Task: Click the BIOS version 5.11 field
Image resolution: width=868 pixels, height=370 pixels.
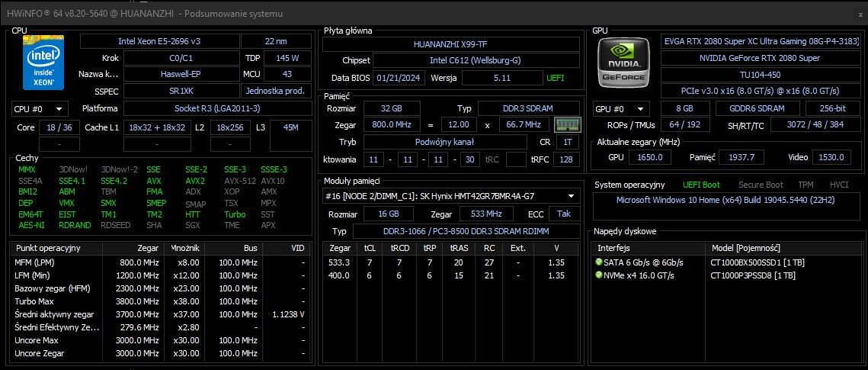Action: [502, 78]
